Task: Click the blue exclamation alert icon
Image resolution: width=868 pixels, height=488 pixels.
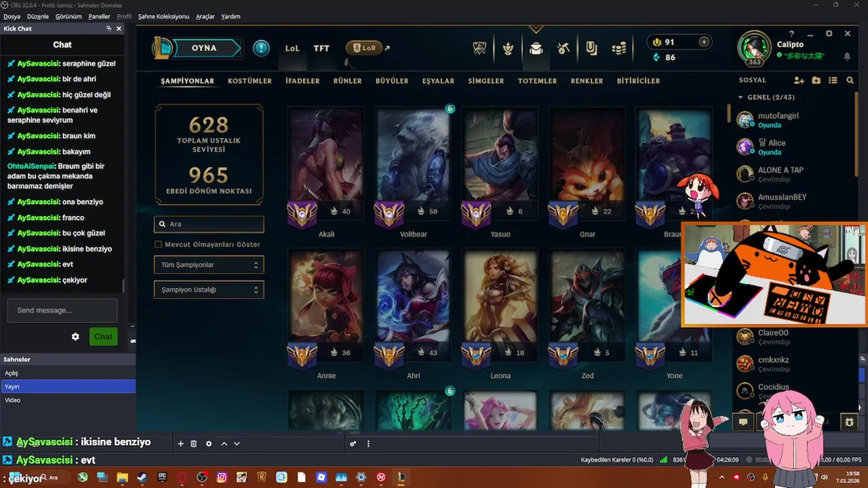Action: tap(261, 48)
